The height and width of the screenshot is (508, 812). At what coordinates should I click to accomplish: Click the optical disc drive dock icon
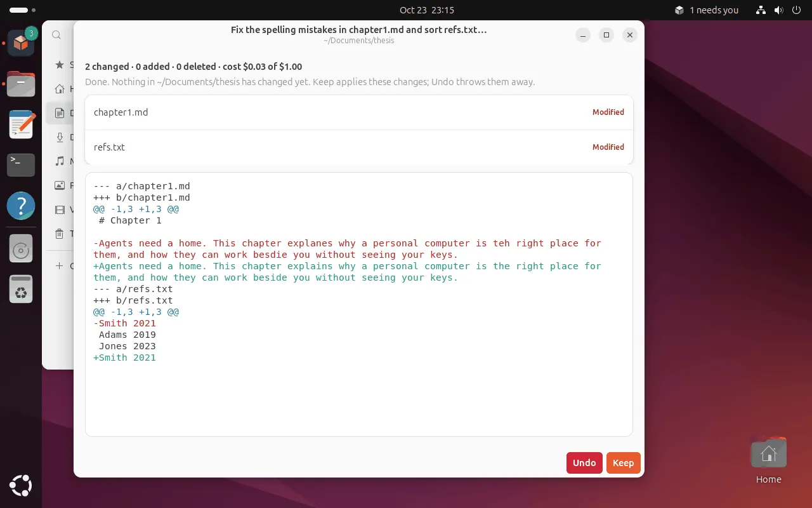pyautogui.click(x=21, y=250)
